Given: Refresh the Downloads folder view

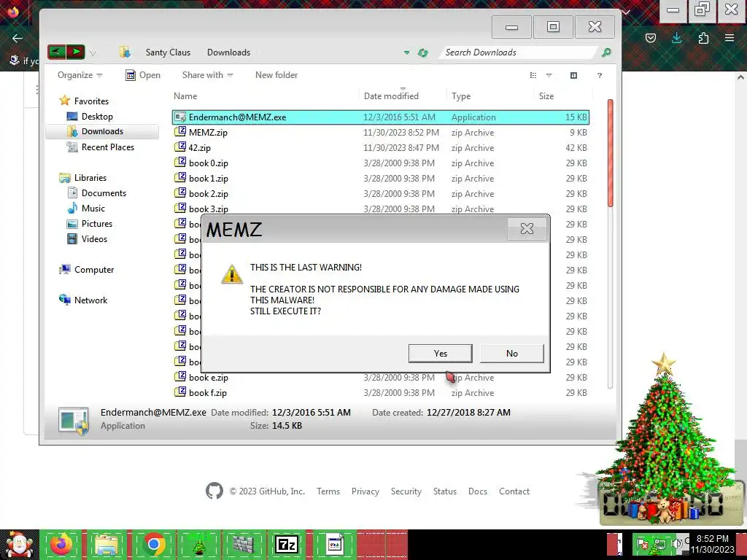Looking at the screenshot, I should coord(422,52).
